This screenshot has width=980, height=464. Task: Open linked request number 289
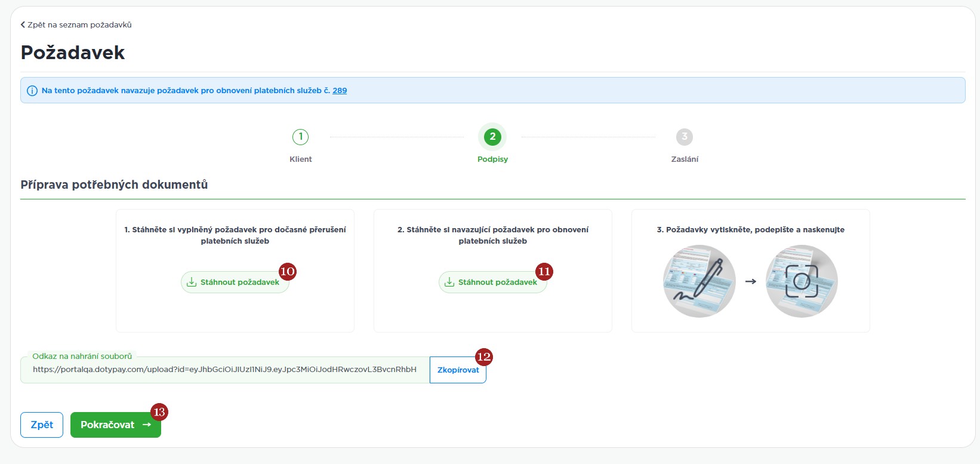point(340,91)
